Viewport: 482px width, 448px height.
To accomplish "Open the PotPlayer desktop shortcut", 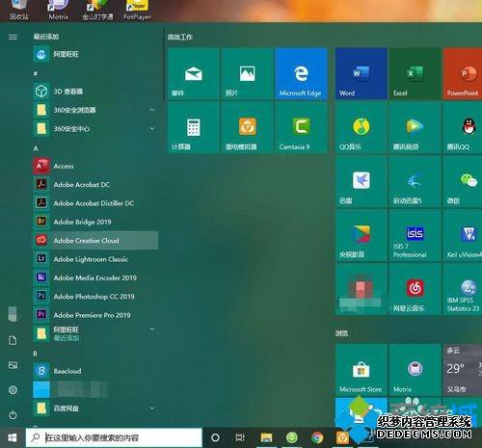I will point(137,10).
